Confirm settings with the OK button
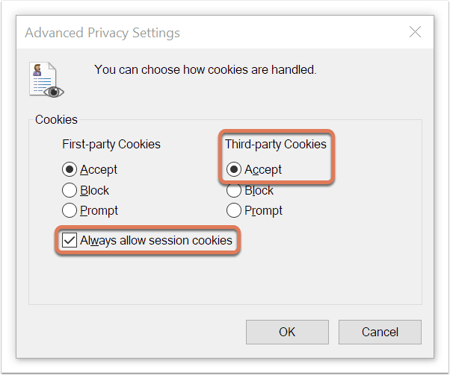The image size is (450, 375). [x=287, y=332]
